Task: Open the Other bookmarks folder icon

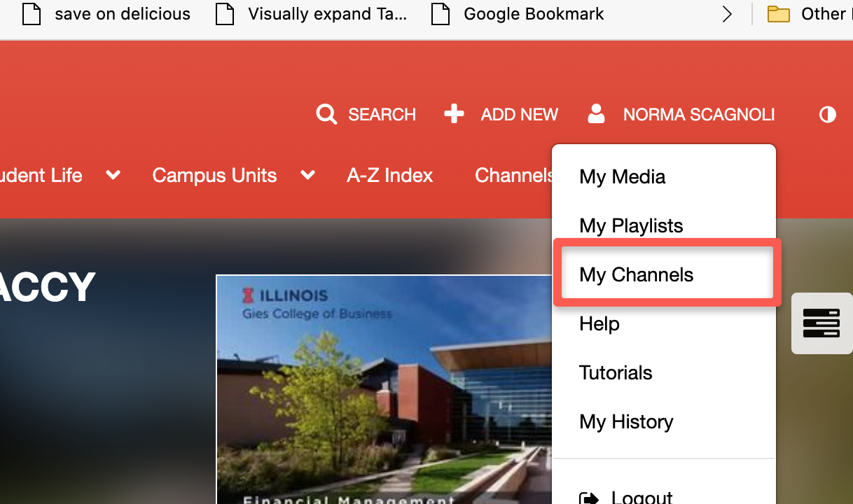Action: click(778, 14)
